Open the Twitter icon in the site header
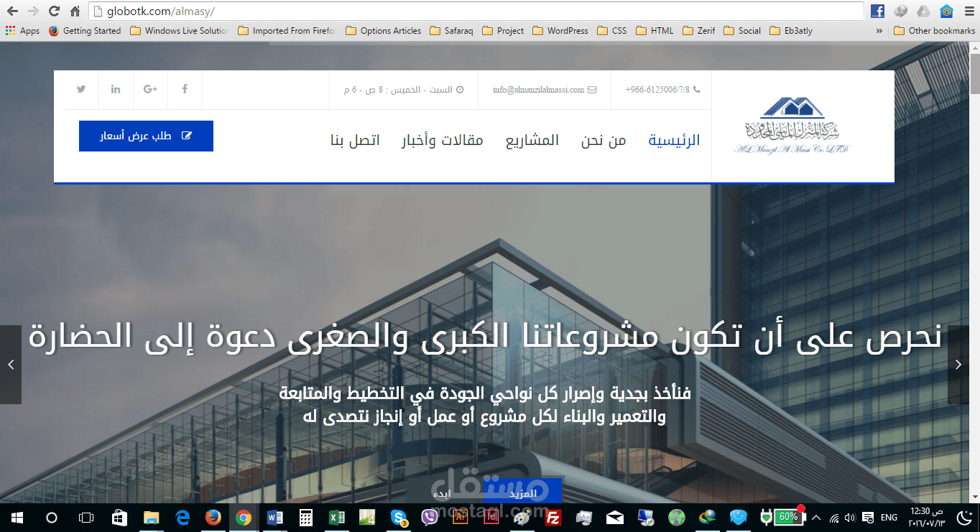Screen dimensions: 980x532 [x=80, y=89]
